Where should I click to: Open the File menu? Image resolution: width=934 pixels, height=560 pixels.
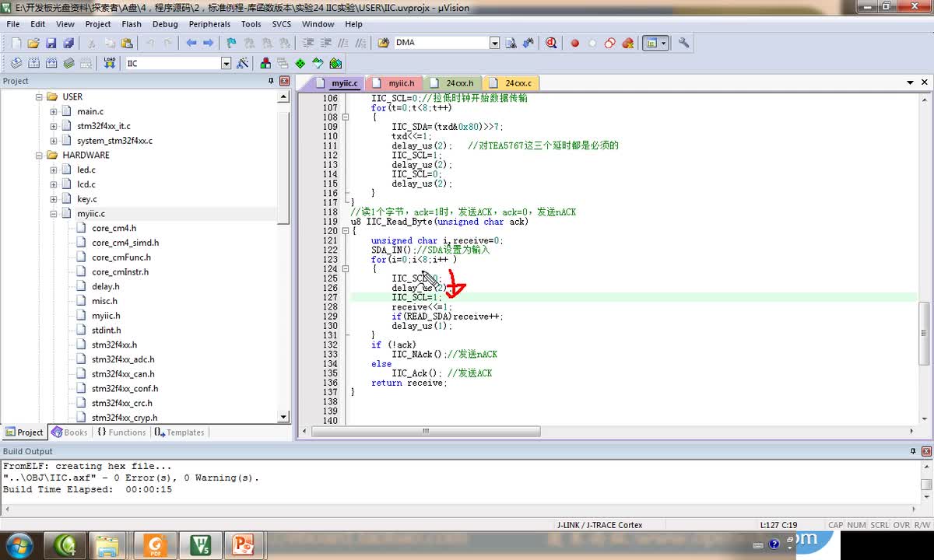(14, 24)
